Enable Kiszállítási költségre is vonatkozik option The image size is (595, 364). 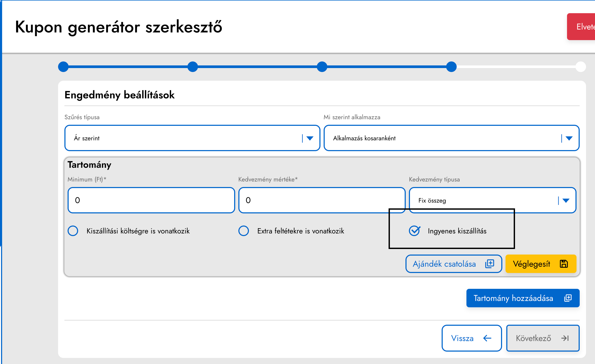point(73,231)
